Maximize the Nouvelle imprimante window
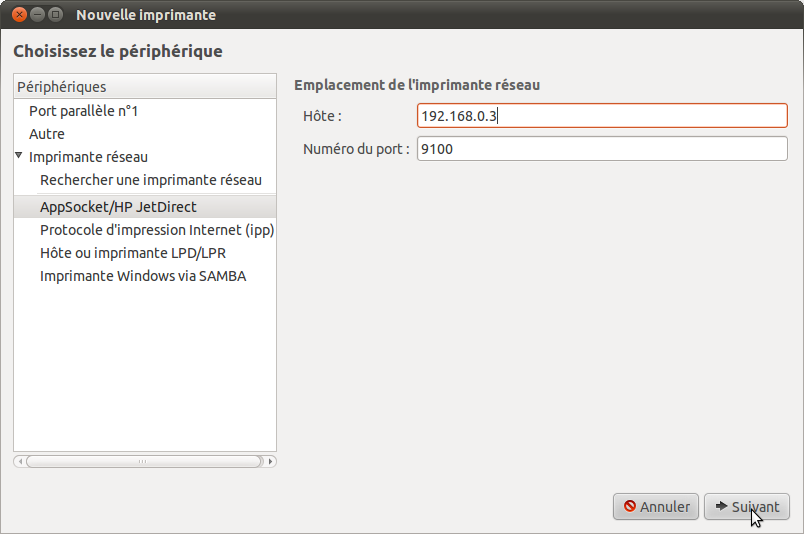 point(56,14)
